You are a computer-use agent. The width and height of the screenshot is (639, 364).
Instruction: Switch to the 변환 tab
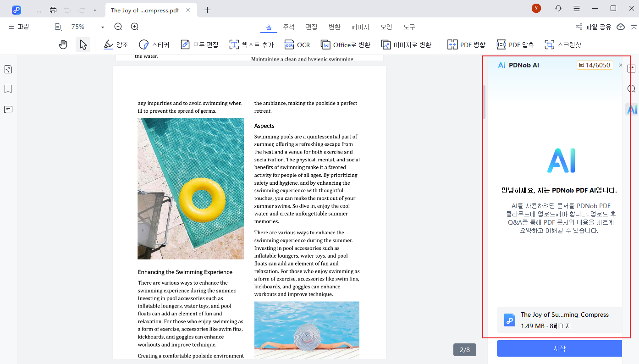335,27
